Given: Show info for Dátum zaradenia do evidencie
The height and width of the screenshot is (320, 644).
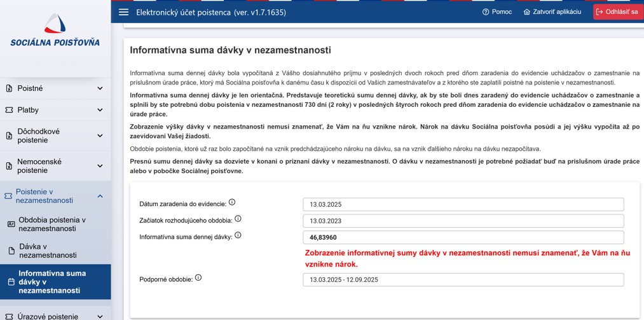Looking at the screenshot, I should [x=232, y=202].
